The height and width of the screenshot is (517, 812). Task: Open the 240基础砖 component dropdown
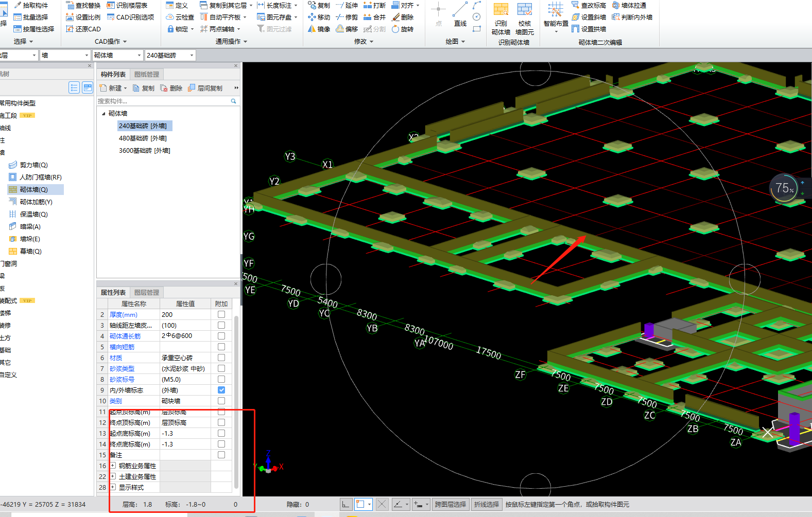192,55
